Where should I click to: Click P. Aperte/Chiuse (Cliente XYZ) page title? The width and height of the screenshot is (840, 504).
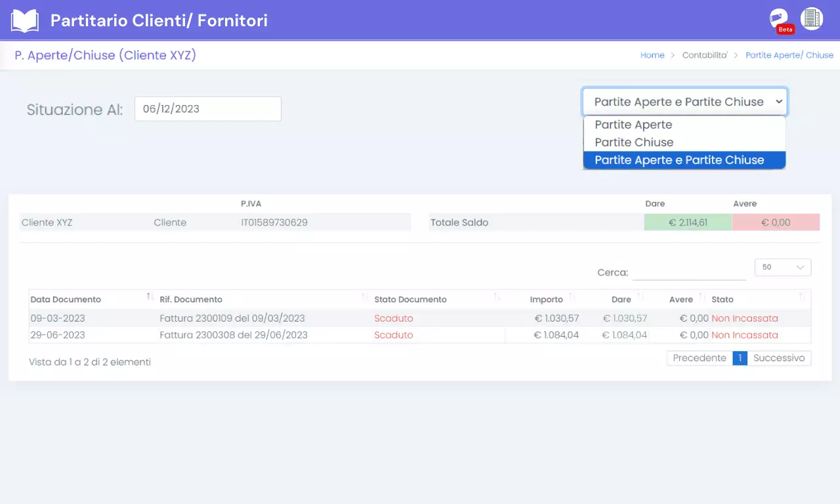click(x=106, y=55)
